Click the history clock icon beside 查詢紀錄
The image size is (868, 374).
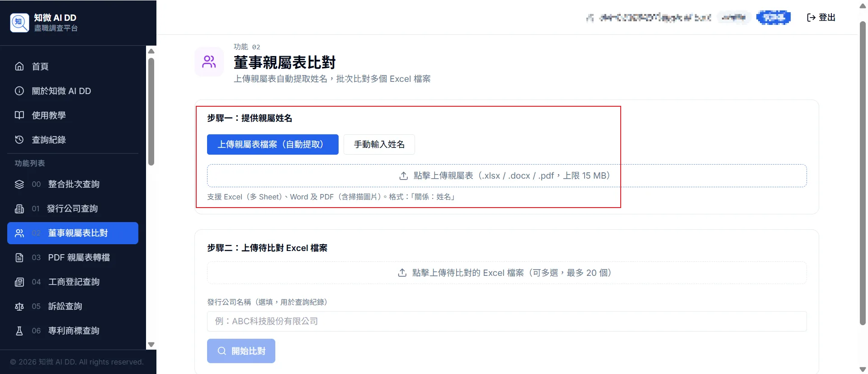(19, 140)
